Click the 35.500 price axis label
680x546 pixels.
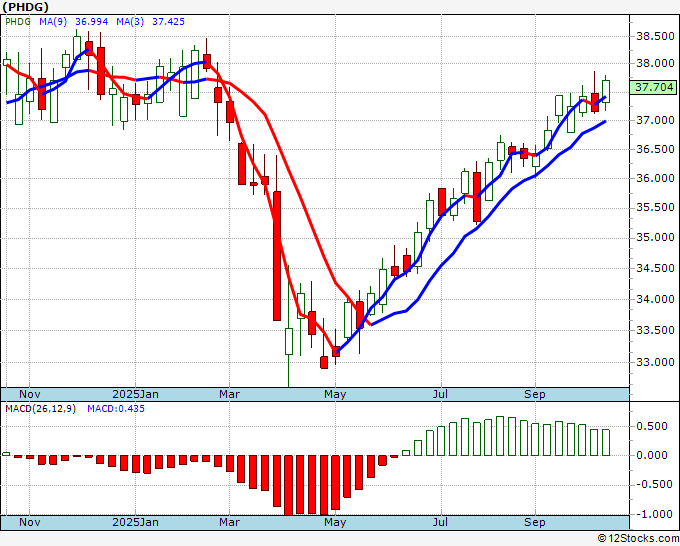click(655, 208)
